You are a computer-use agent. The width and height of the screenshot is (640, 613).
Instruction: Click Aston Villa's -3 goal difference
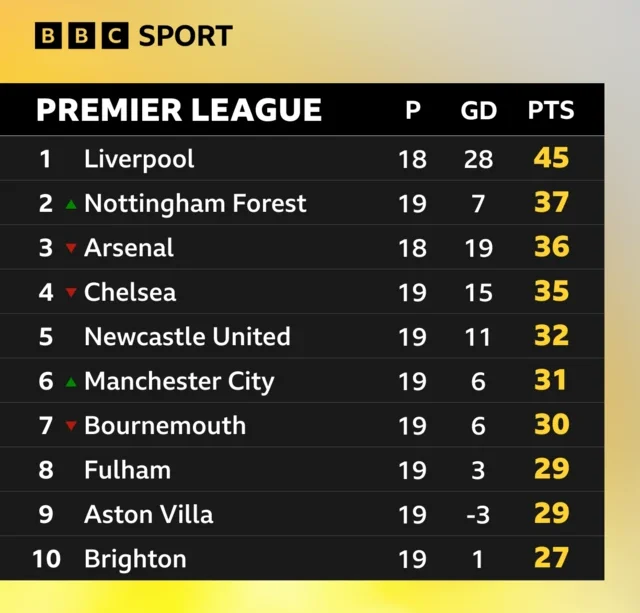[478, 514]
